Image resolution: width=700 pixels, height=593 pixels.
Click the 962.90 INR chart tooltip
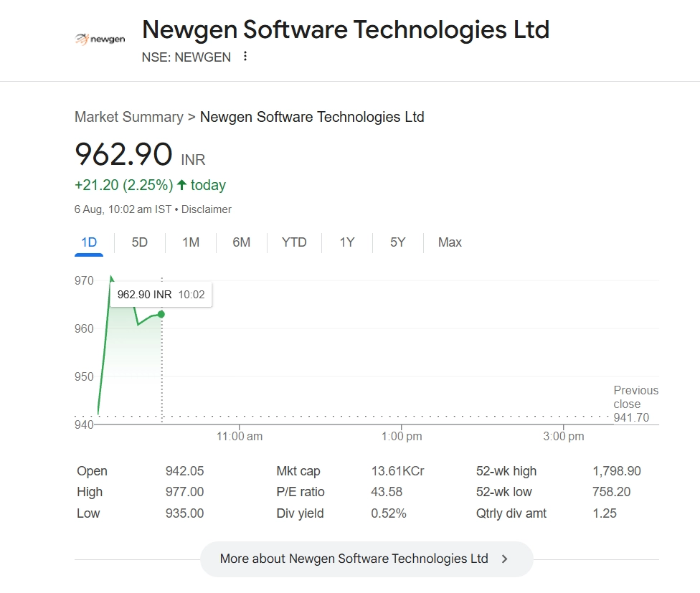tap(161, 295)
